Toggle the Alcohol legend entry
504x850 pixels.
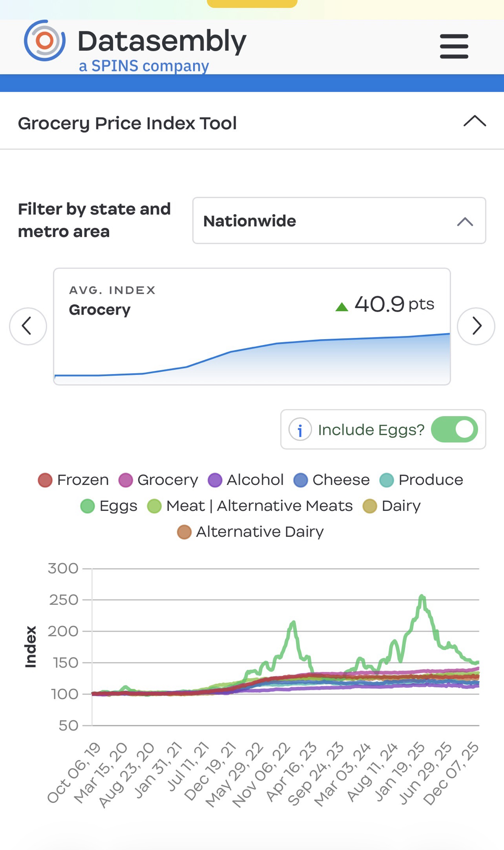pyautogui.click(x=246, y=480)
